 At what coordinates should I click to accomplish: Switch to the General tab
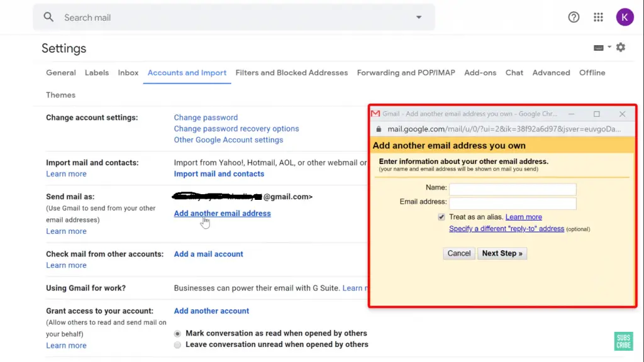[x=61, y=73]
